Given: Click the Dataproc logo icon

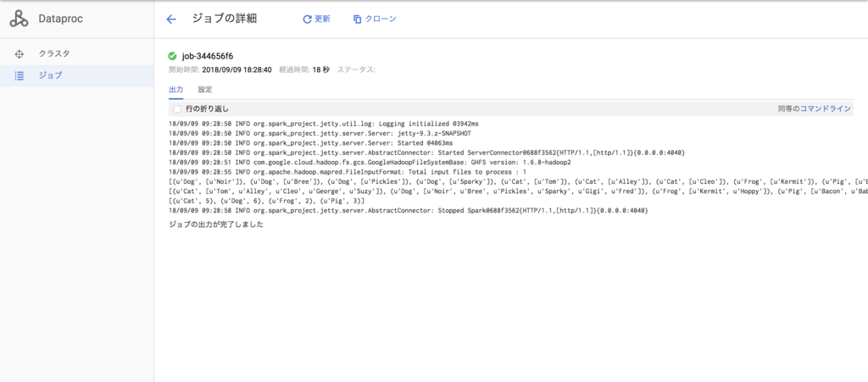Looking at the screenshot, I should [x=19, y=19].
